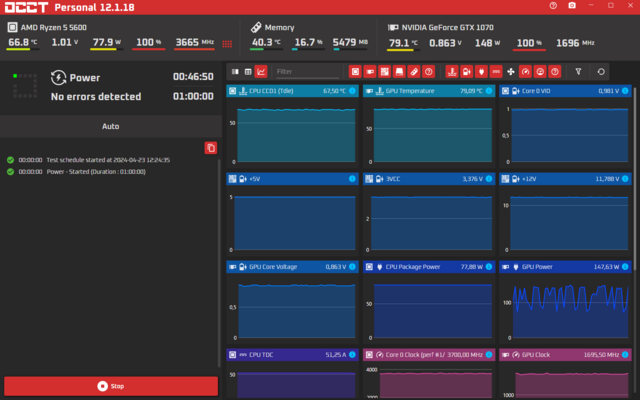The height and width of the screenshot is (400, 640).
Task: Take a screenshot with the camera icon
Action: click(x=571, y=7)
